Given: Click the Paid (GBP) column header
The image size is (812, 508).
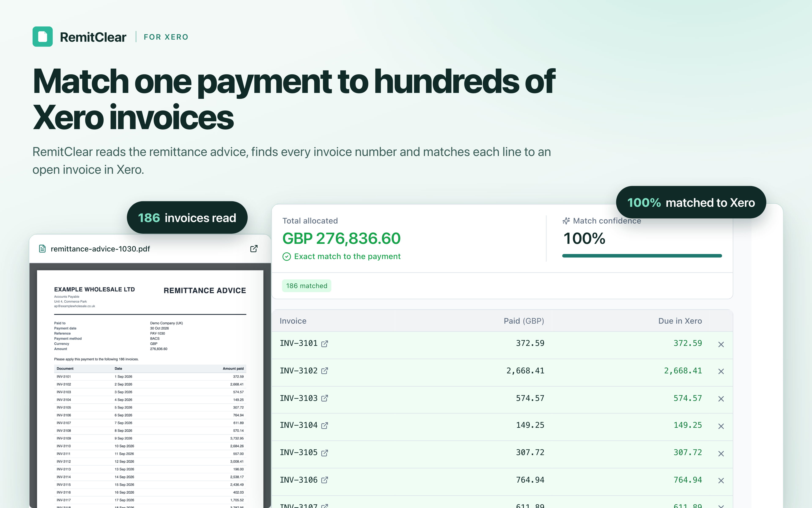Looking at the screenshot, I should click(x=524, y=321).
